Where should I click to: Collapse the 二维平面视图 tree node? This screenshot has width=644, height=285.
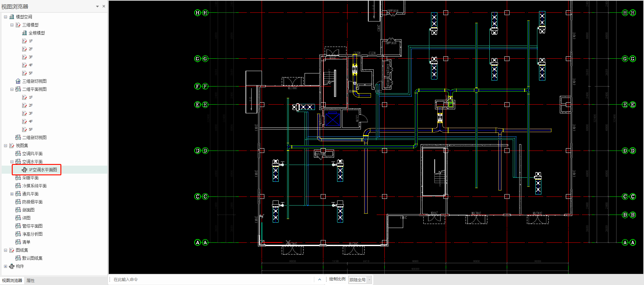click(12, 89)
